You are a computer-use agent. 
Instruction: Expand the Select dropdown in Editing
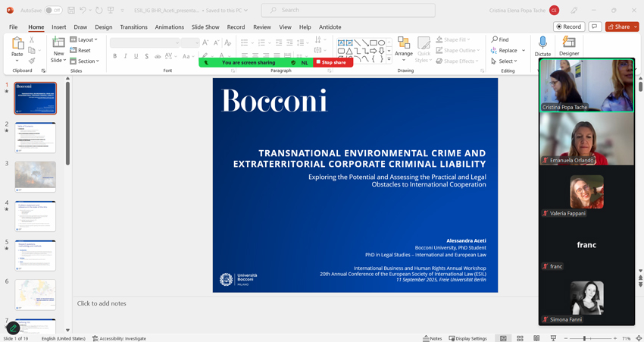[x=505, y=61]
